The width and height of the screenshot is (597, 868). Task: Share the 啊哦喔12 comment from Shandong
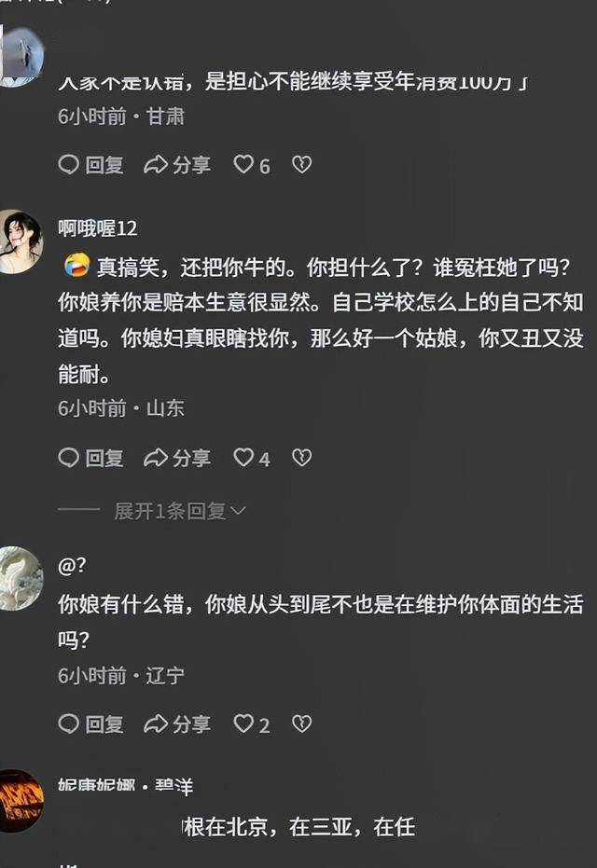pos(177,458)
